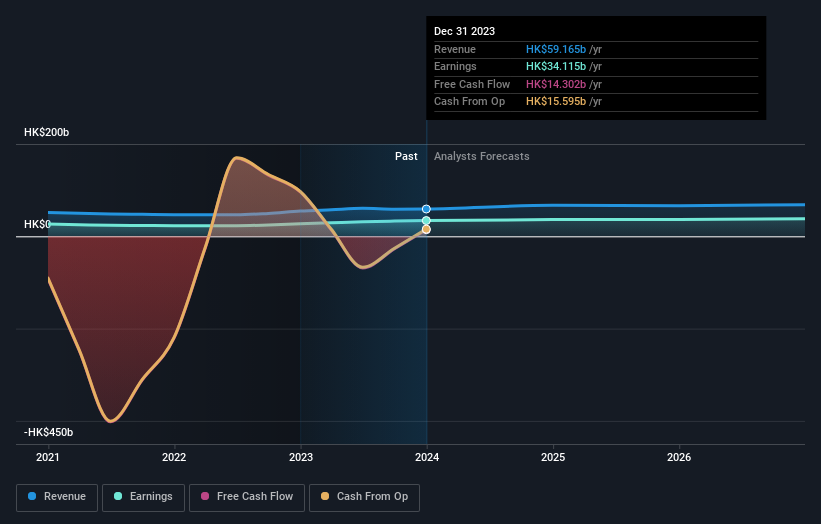Click the HK$59.165b Revenue value in tooltip
The image size is (821, 524).
tap(556, 49)
